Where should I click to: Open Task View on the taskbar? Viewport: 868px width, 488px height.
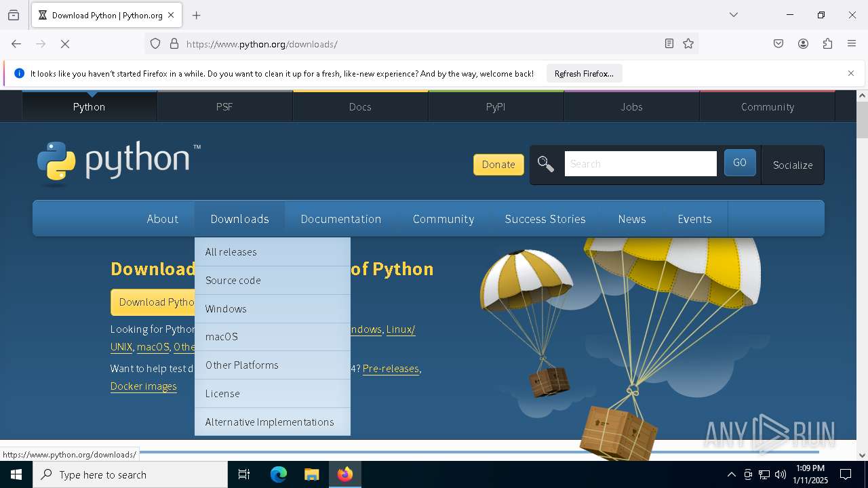[x=244, y=474]
